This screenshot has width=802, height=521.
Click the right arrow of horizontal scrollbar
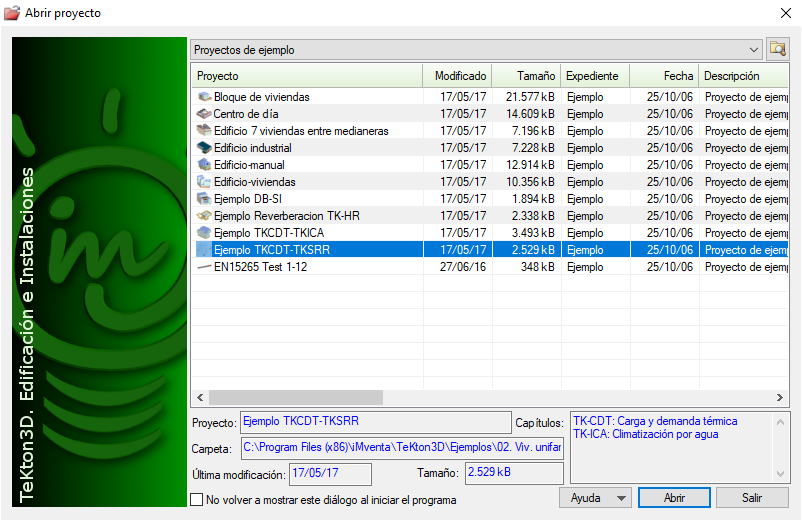[779, 397]
